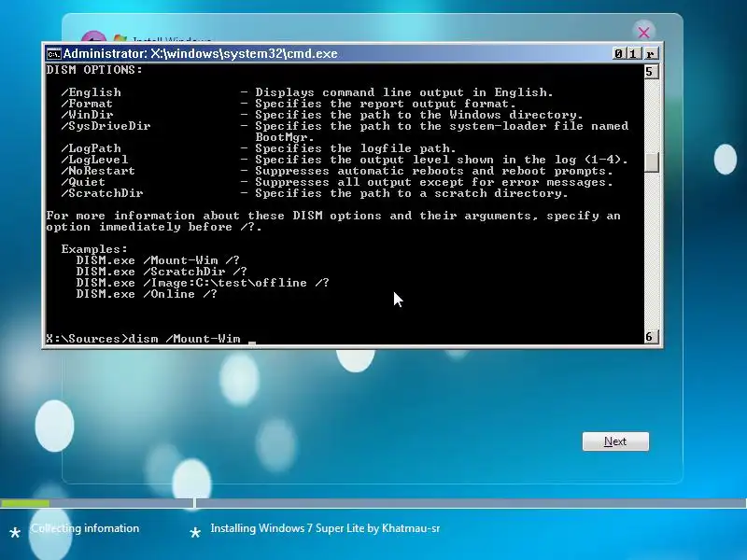Click 'Installing Windows 7 Super Lite' step label
This screenshot has width=747, height=560.
tap(325, 528)
